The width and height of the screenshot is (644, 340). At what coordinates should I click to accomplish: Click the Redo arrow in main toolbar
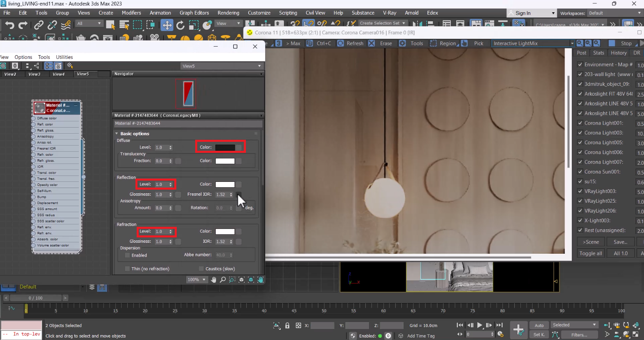pos(23,25)
